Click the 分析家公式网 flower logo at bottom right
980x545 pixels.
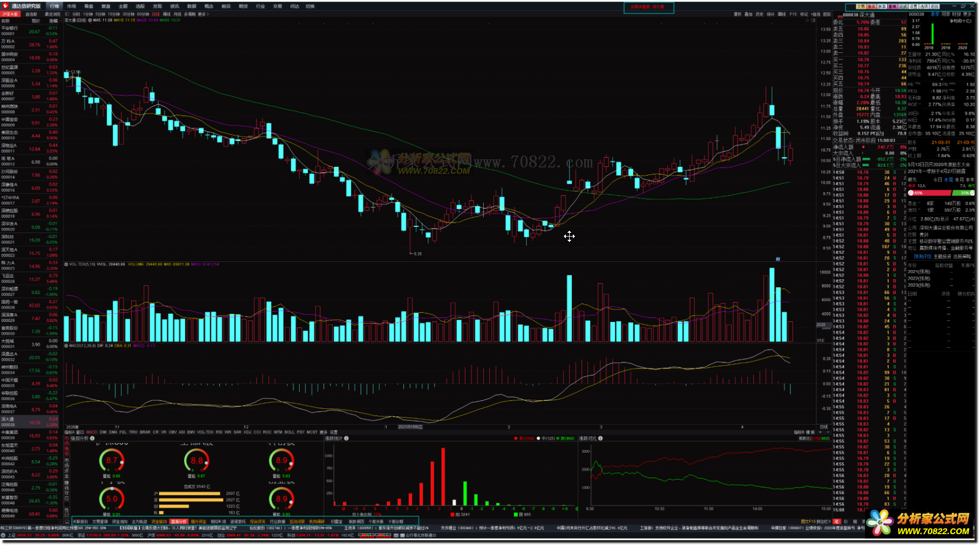click(881, 522)
